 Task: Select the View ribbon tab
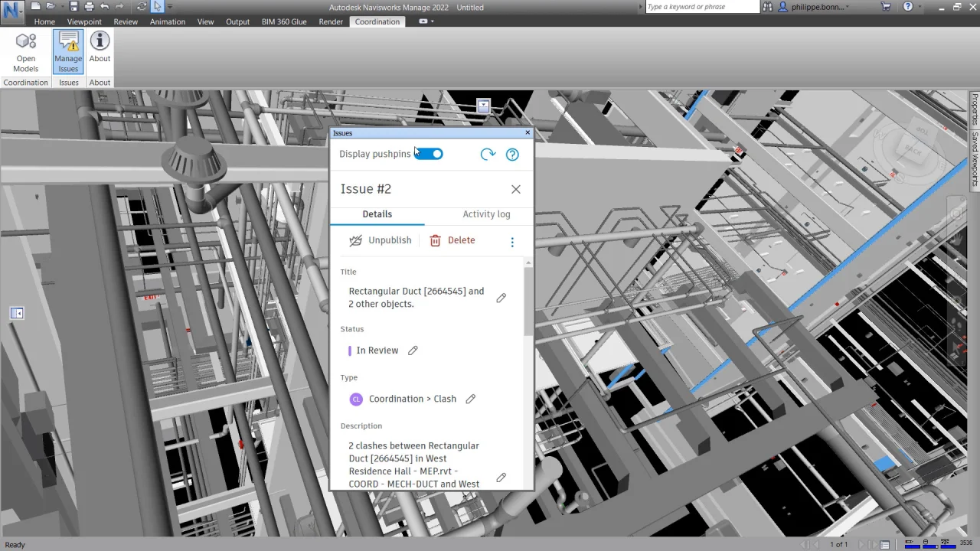pyautogui.click(x=206, y=21)
